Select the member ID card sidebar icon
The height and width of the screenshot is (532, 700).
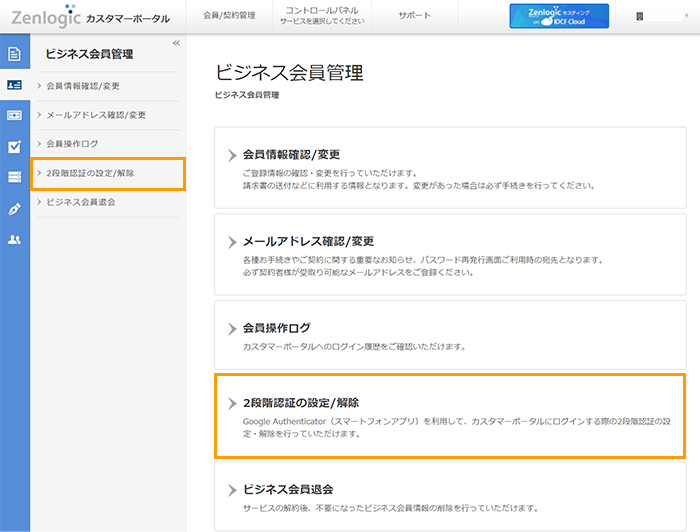click(x=15, y=85)
